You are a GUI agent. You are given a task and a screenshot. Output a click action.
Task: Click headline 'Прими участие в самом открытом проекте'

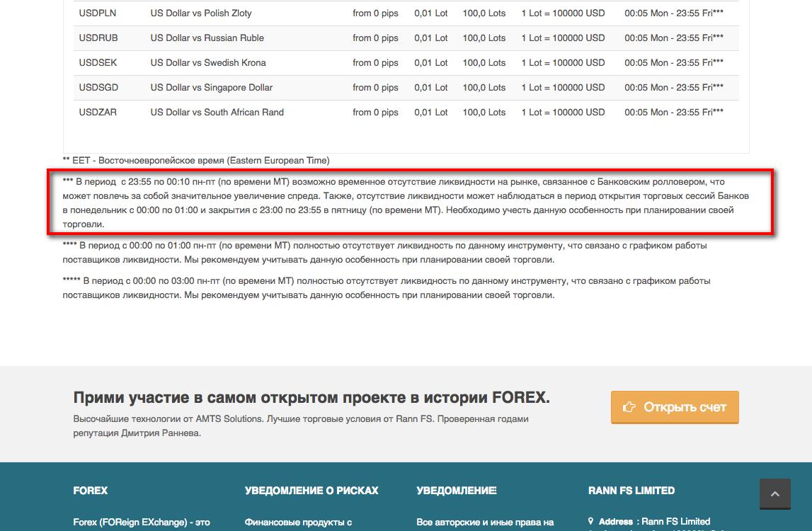311,397
